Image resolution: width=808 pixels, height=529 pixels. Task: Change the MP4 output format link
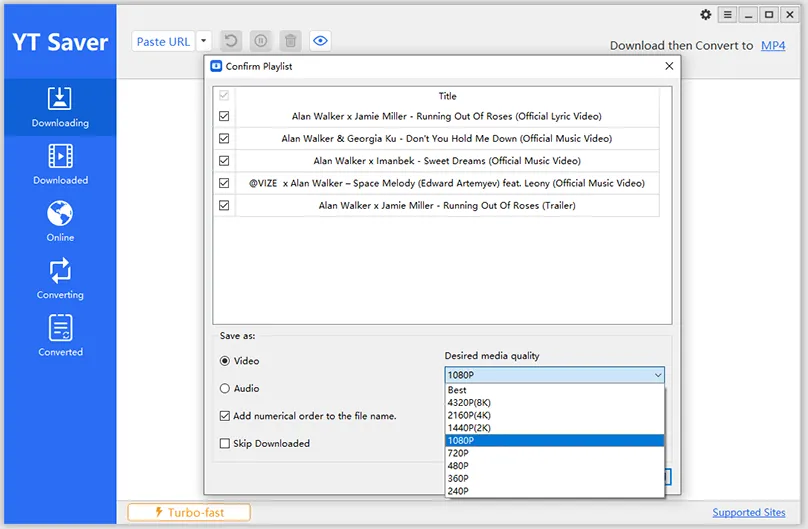click(773, 45)
